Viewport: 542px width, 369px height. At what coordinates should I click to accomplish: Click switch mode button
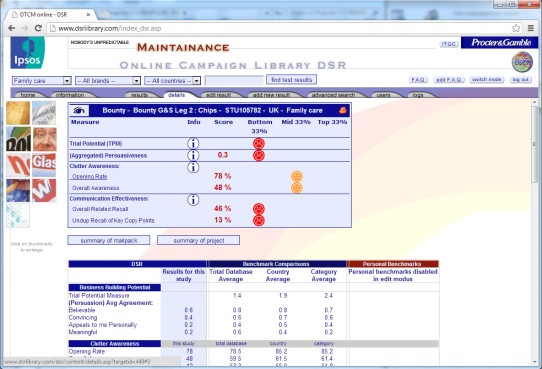tap(487, 79)
